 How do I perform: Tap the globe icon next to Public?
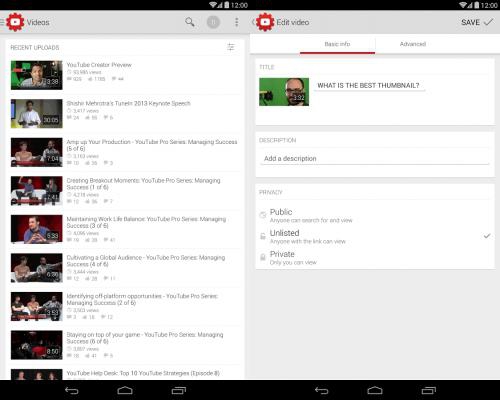click(263, 215)
